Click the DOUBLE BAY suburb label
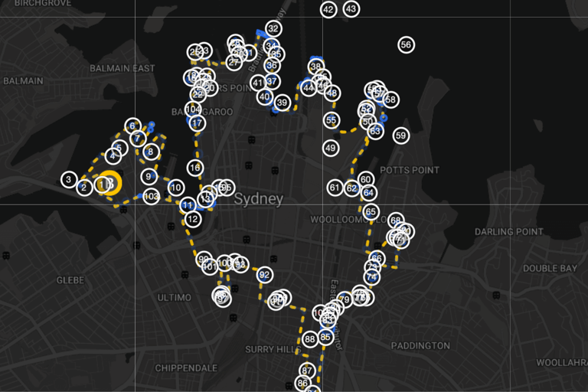 pos(550,268)
